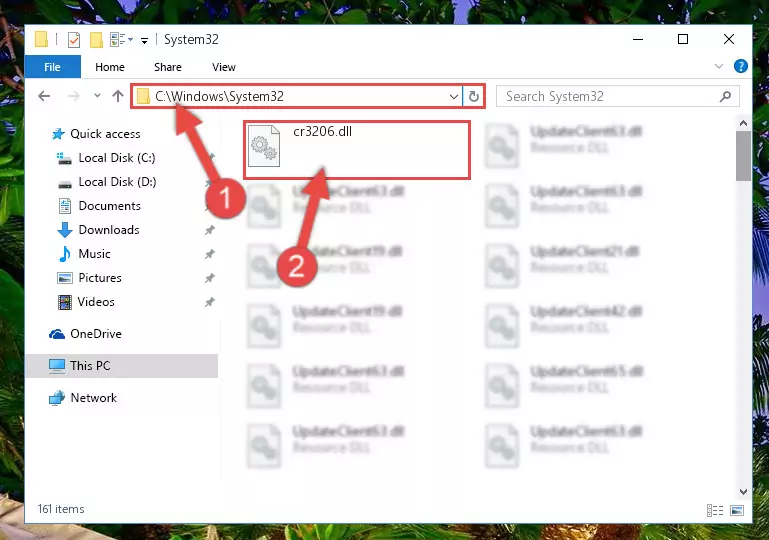The height and width of the screenshot is (540, 769).
Task: Switch to Details view layout icon
Action: (x=715, y=511)
